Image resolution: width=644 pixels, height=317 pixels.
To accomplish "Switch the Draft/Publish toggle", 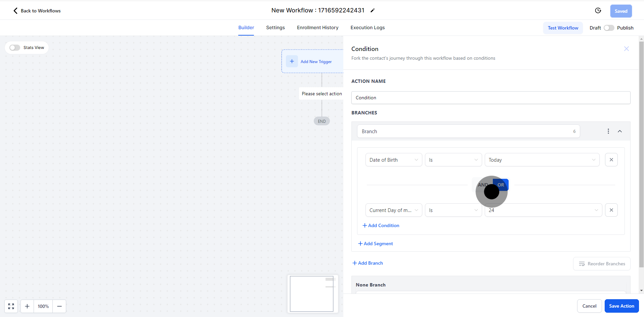I will pyautogui.click(x=609, y=28).
